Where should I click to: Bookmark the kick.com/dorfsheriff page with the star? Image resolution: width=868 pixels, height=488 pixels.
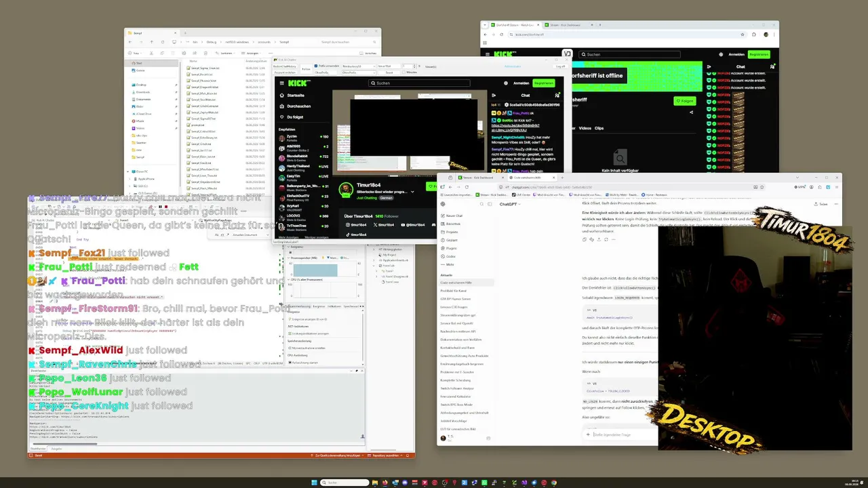pos(743,34)
